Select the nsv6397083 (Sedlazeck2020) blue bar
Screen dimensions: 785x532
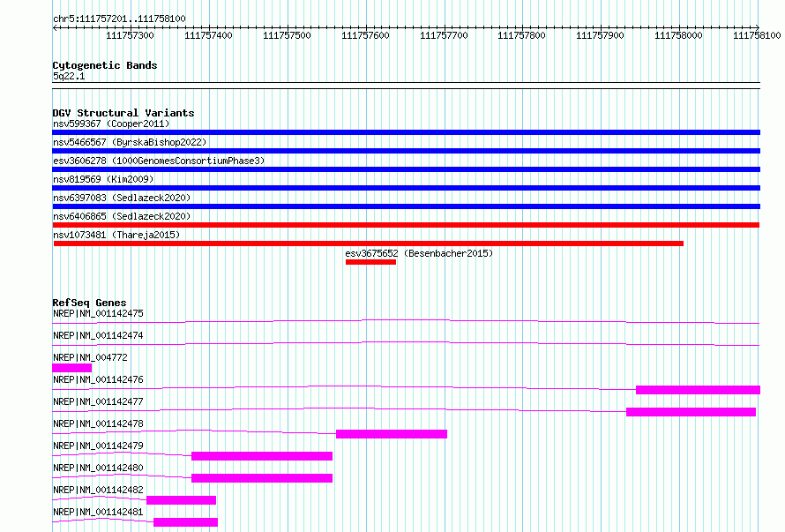point(406,206)
